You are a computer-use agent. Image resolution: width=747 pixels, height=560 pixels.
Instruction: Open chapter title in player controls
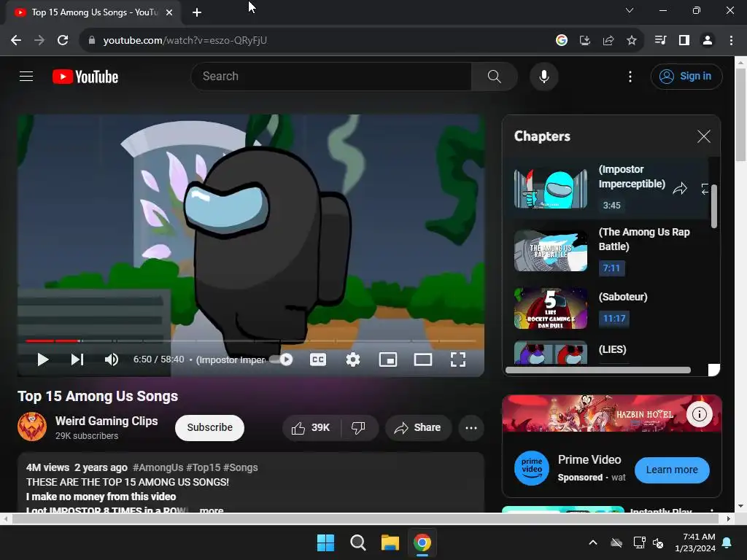pyautogui.click(x=231, y=359)
